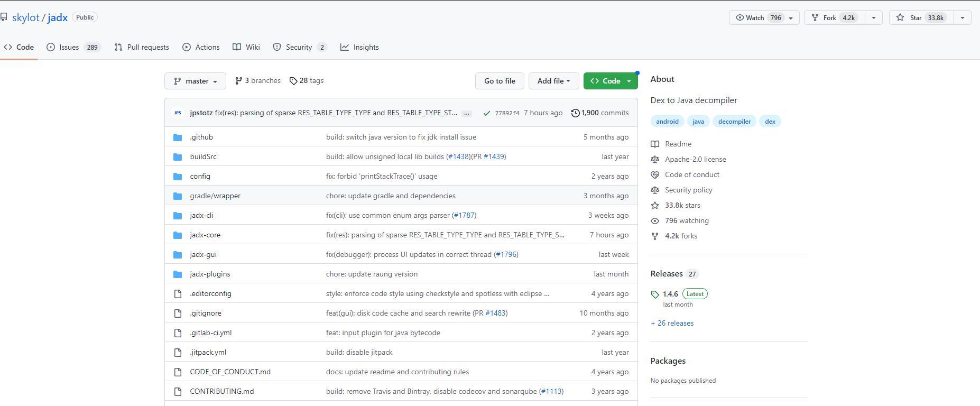980x406 pixels.
Task: Click the book icon next to Readme
Action: (x=655, y=144)
